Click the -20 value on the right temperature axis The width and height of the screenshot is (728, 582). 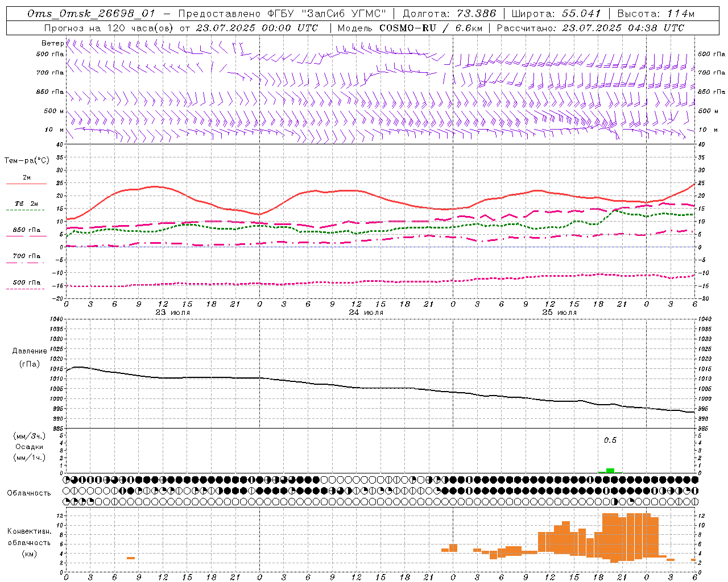(702, 298)
